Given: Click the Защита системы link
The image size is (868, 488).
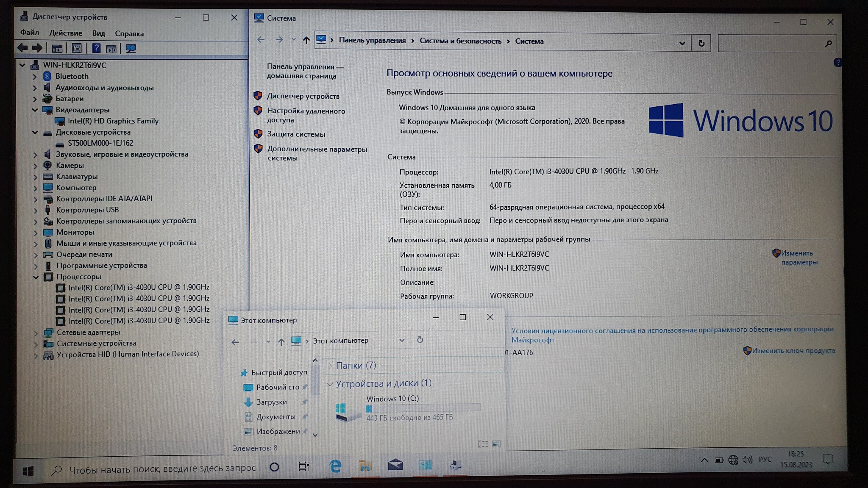Looking at the screenshot, I should click(296, 134).
